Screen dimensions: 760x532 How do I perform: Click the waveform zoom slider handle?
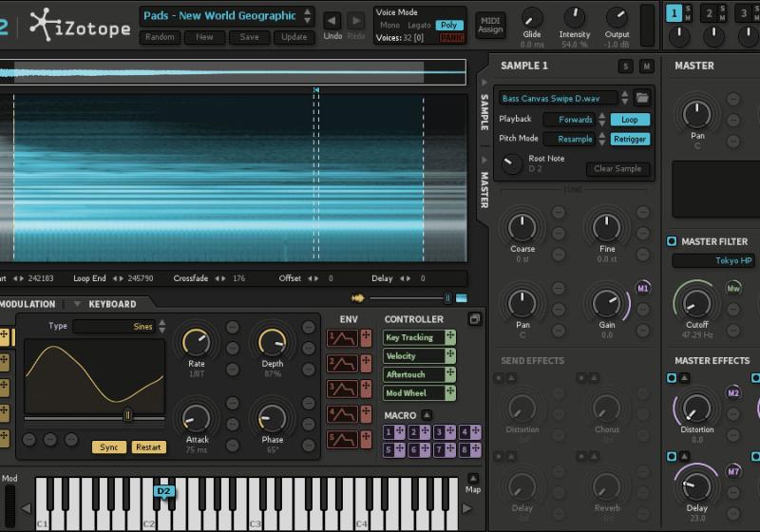point(447,298)
